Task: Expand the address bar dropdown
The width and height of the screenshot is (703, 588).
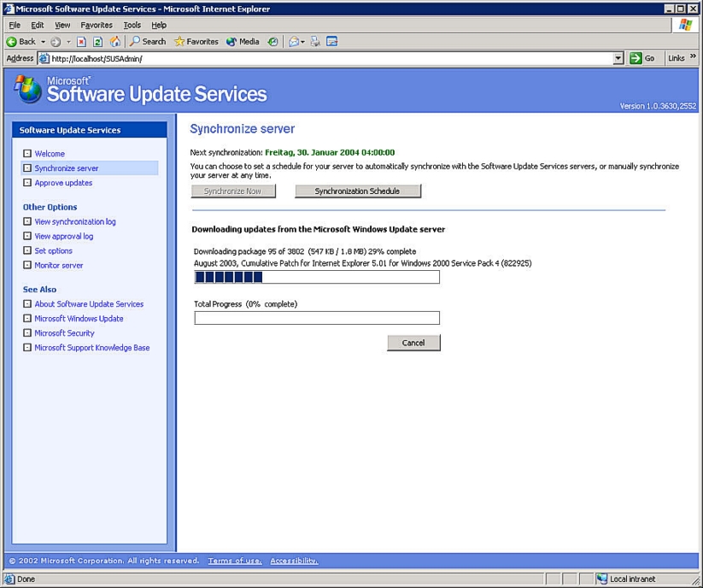Action: 618,58
